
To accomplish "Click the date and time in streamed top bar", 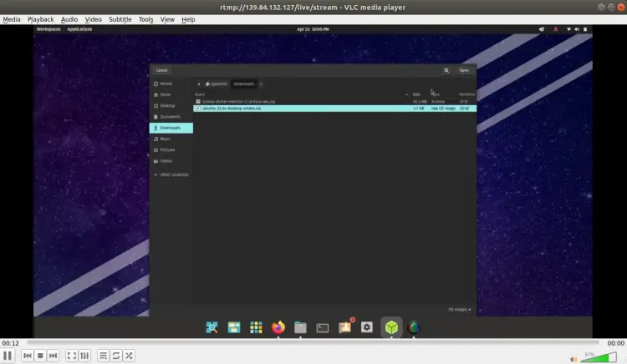I will [x=313, y=29].
